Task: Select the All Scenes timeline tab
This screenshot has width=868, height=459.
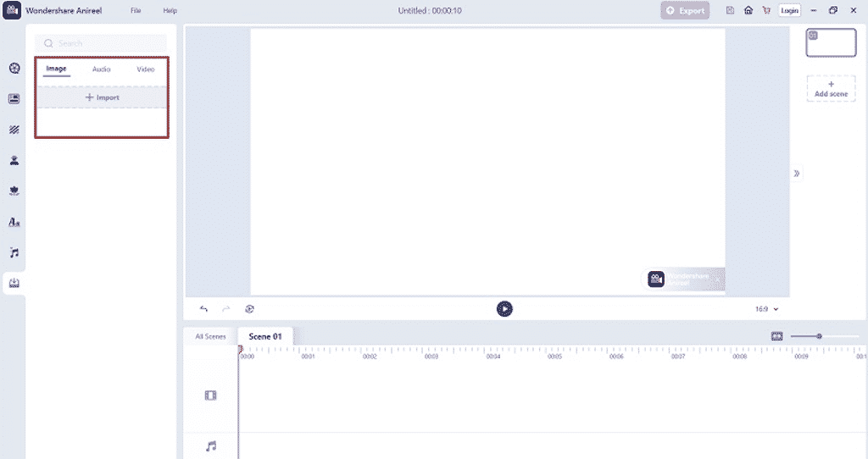Action: [210, 336]
